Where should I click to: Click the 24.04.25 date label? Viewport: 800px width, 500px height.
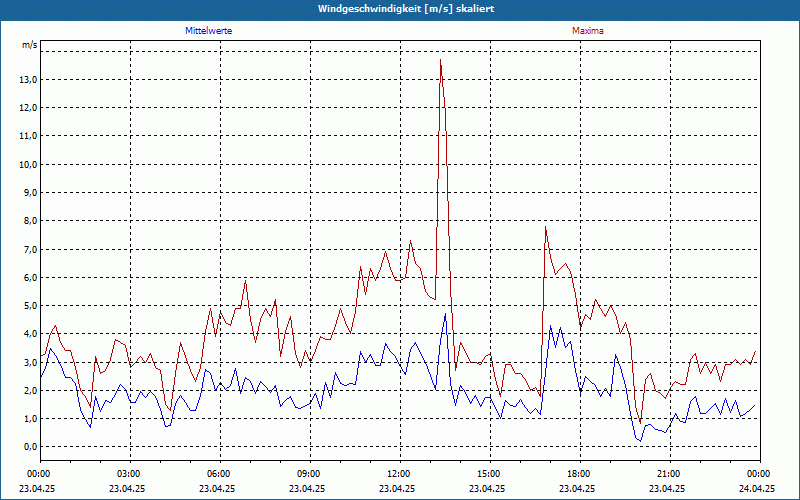tap(757, 488)
